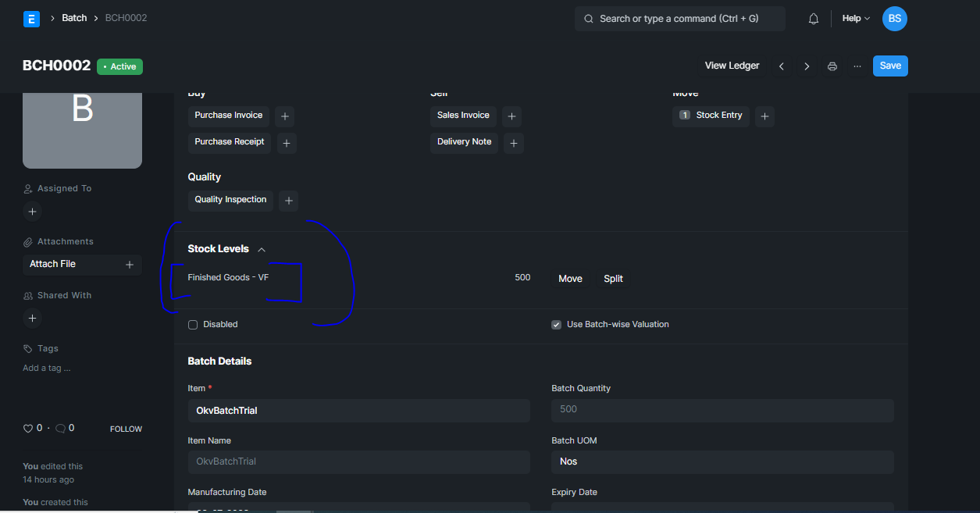Screen dimensions: 980x513
Task: Add assignee with plus under Assigned To
Action: (32, 211)
